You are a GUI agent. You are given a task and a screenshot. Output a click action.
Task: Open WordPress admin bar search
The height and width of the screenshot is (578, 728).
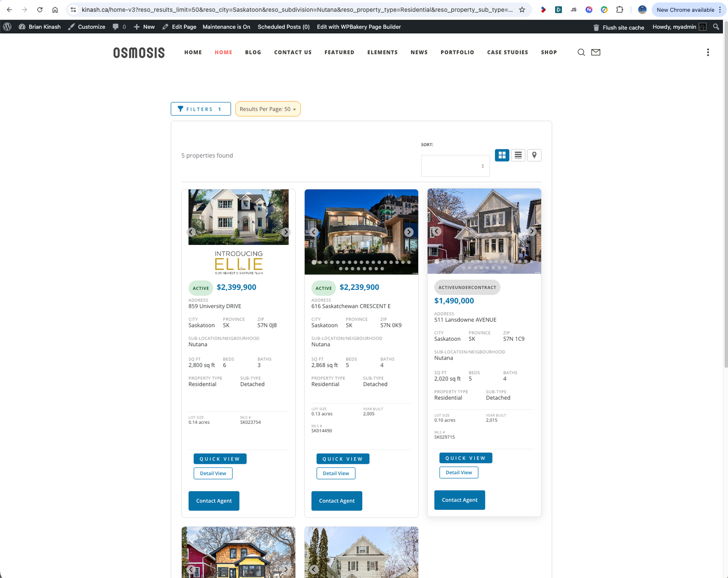716,27
